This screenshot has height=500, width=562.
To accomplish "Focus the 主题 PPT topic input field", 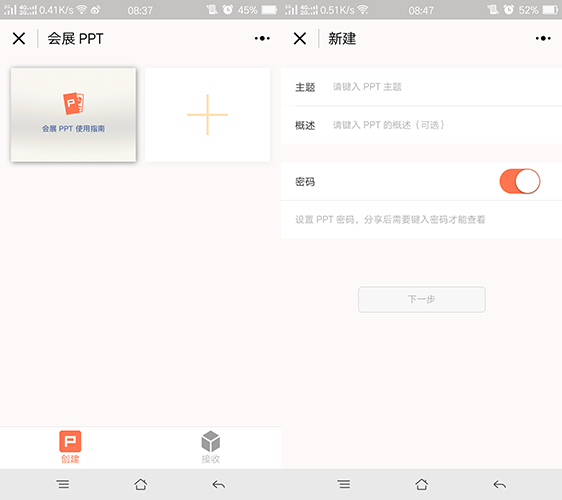I will click(422, 87).
